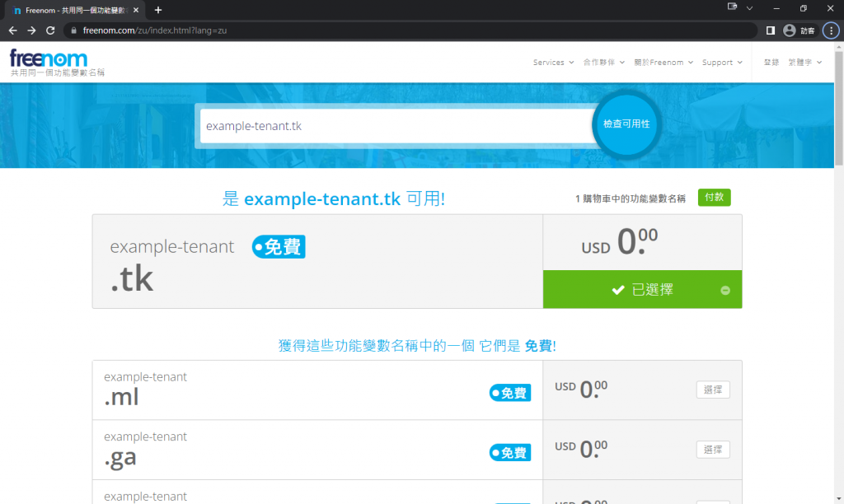Toggle the browser side panel

point(771,30)
